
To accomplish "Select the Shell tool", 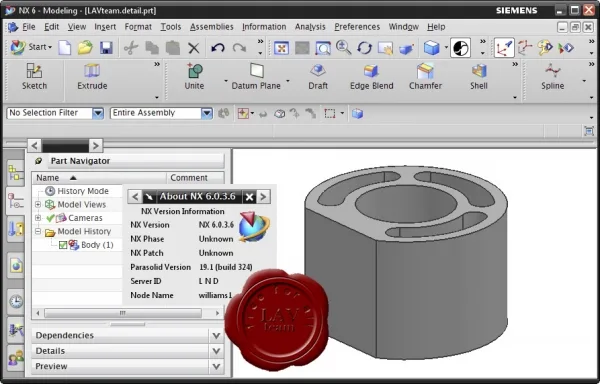I will [479, 76].
